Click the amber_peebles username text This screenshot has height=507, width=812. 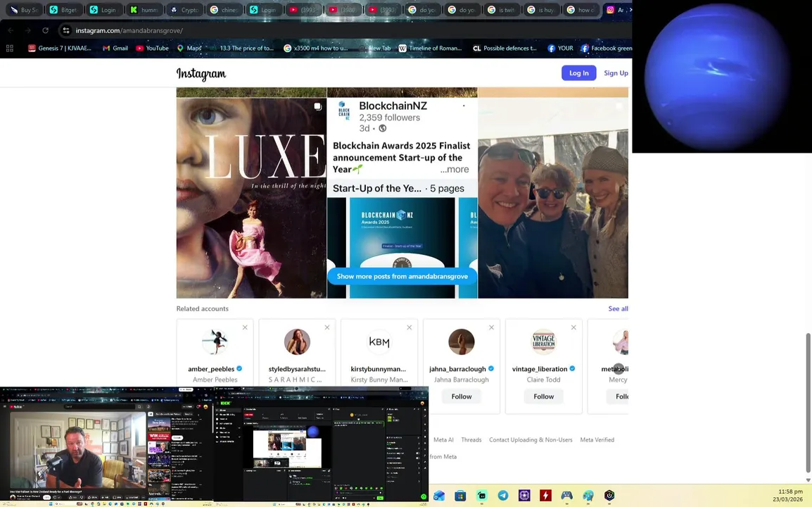click(211, 369)
